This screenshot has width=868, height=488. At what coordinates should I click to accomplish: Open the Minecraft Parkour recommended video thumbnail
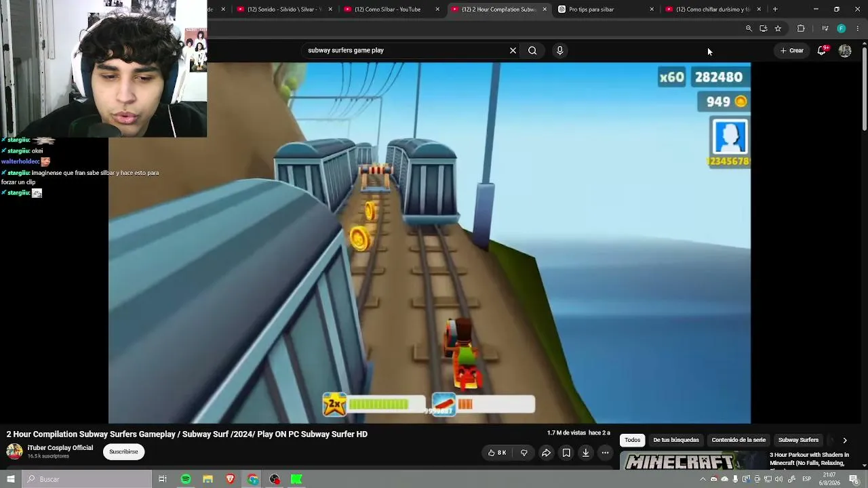coord(691,461)
